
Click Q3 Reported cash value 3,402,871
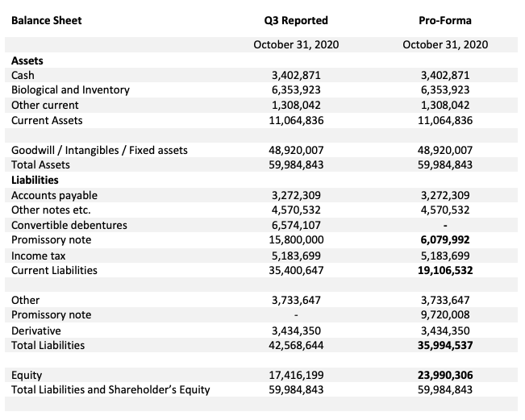(296, 75)
